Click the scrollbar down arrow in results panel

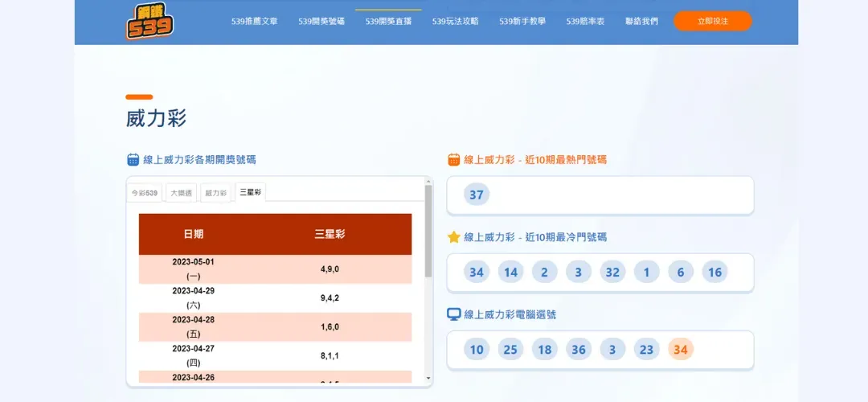(x=428, y=378)
